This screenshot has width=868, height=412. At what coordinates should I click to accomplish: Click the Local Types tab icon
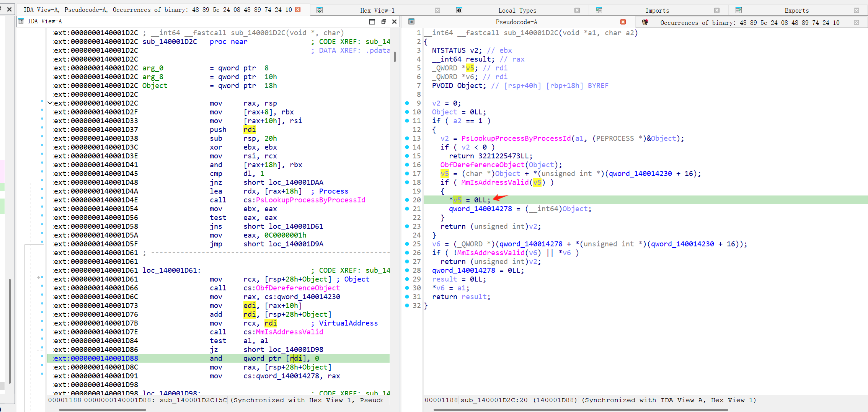459,10
